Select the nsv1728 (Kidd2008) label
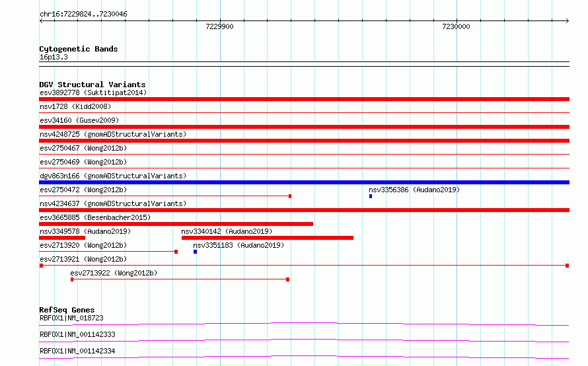Viewport: 588px width, 366px height. coord(75,106)
